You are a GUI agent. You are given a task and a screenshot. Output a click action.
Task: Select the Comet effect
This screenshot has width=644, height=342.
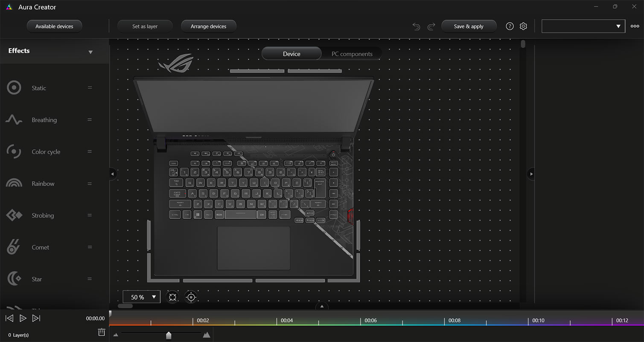40,247
